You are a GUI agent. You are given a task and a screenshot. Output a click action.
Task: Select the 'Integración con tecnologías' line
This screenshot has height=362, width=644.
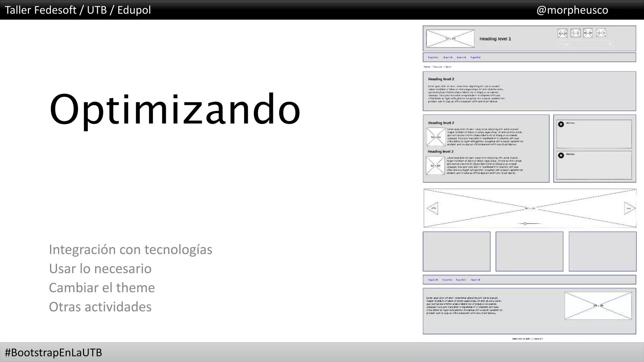[x=130, y=250]
